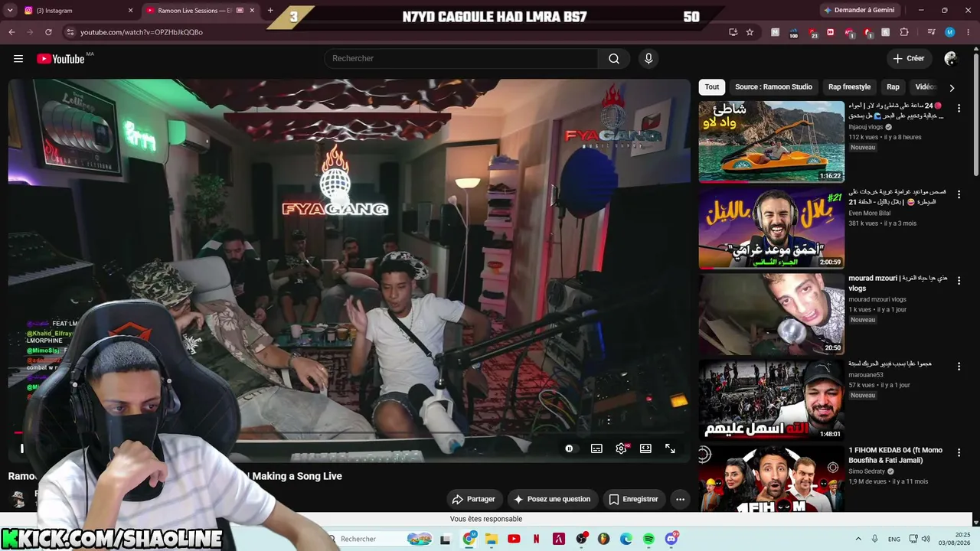Save video with Enregistrer button
The width and height of the screenshot is (980, 551).
pos(634,500)
